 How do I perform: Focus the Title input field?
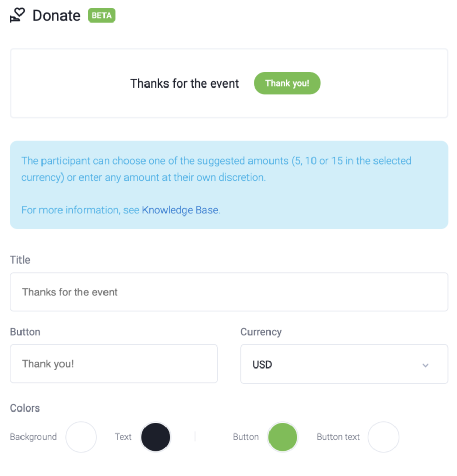point(228,292)
